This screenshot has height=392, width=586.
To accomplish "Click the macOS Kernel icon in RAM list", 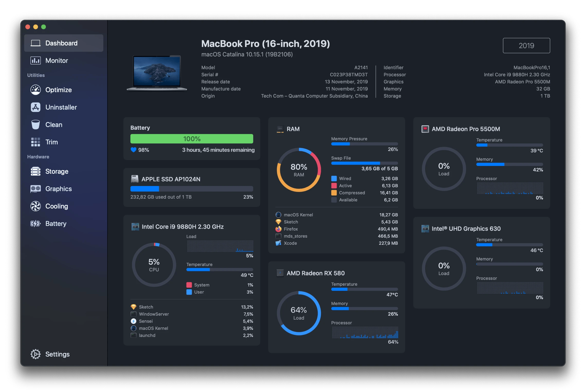I will point(278,215).
